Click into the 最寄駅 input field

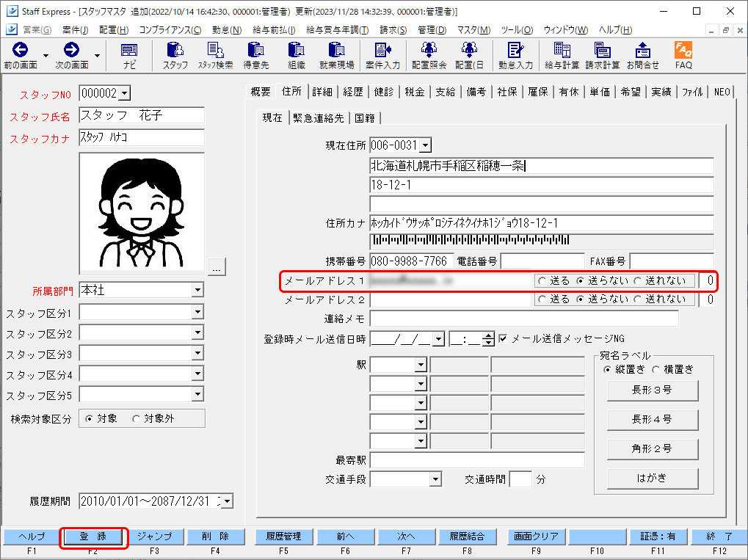[x=477, y=461]
